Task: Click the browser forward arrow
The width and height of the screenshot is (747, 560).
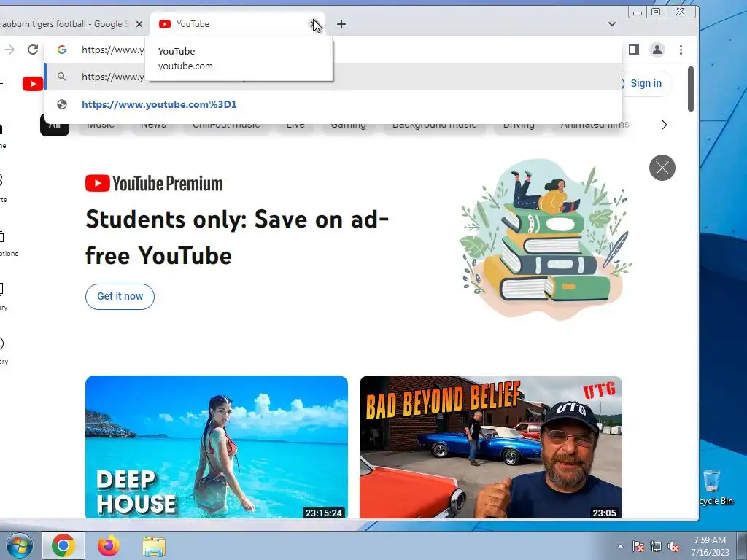Action: (9, 50)
